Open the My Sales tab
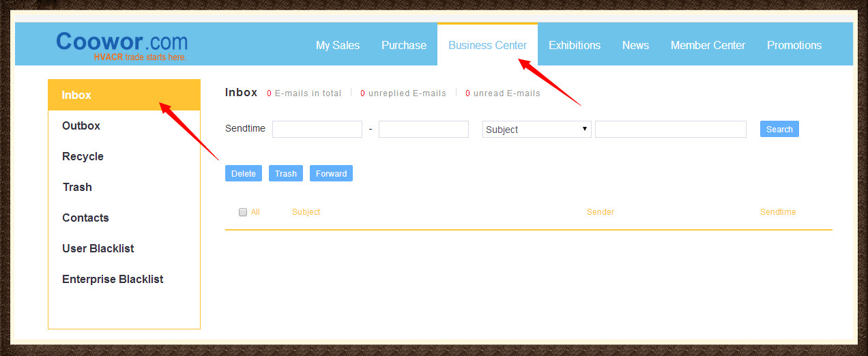 click(x=338, y=45)
